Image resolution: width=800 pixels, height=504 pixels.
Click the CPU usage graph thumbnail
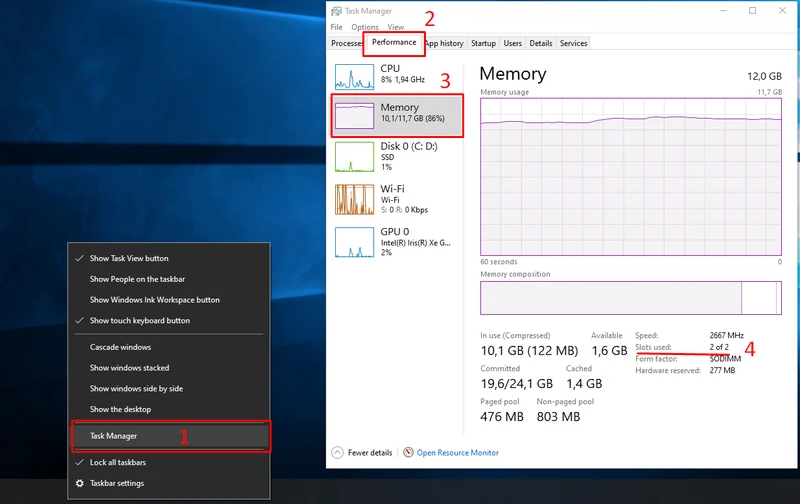354,77
